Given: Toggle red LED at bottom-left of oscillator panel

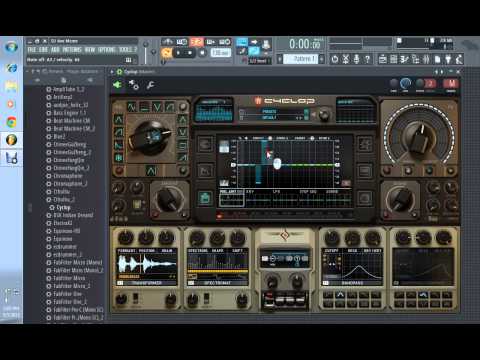Looking at the screenshot, I should point(119,171).
